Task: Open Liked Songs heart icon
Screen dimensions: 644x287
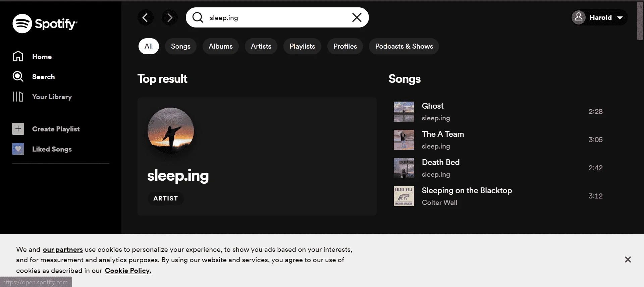Action: [18, 149]
